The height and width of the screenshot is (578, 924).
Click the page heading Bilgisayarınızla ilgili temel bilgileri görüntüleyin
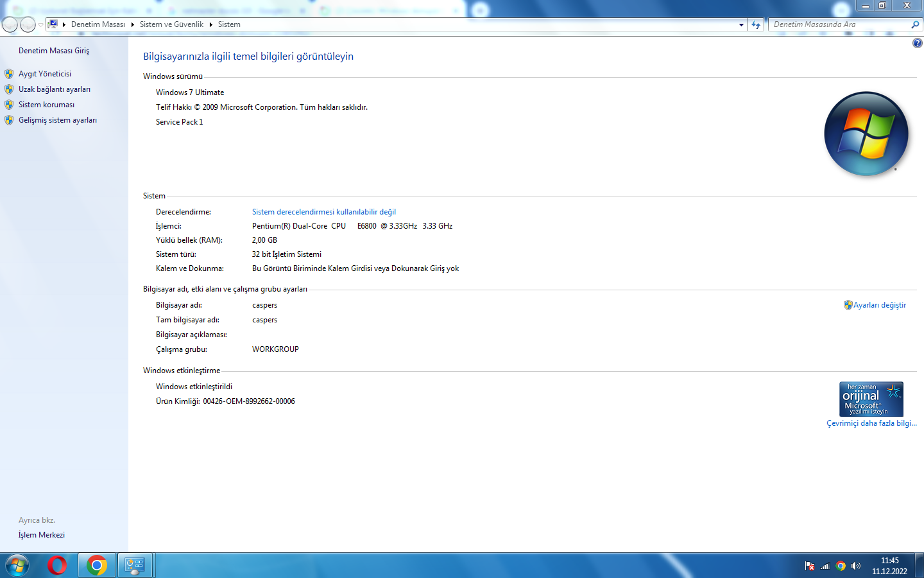click(x=248, y=57)
